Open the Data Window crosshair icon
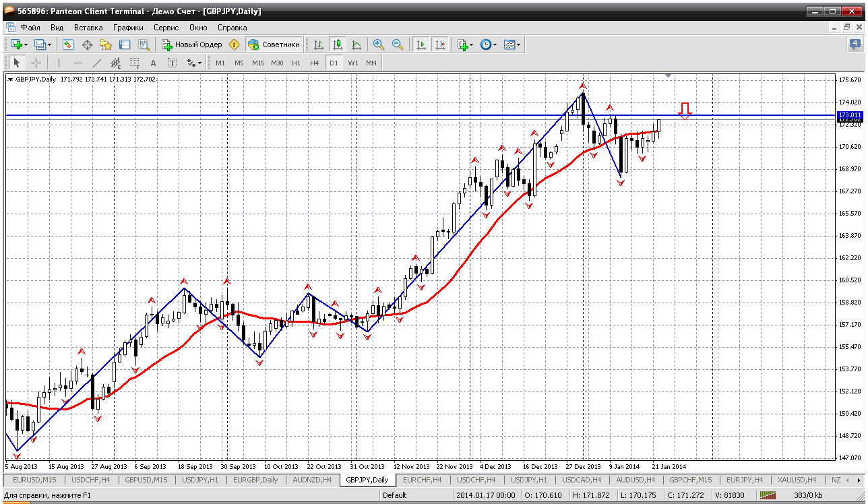Image resolution: width=868 pixels, height=504 pixels. pyautogui.click(x=87, y=44)
